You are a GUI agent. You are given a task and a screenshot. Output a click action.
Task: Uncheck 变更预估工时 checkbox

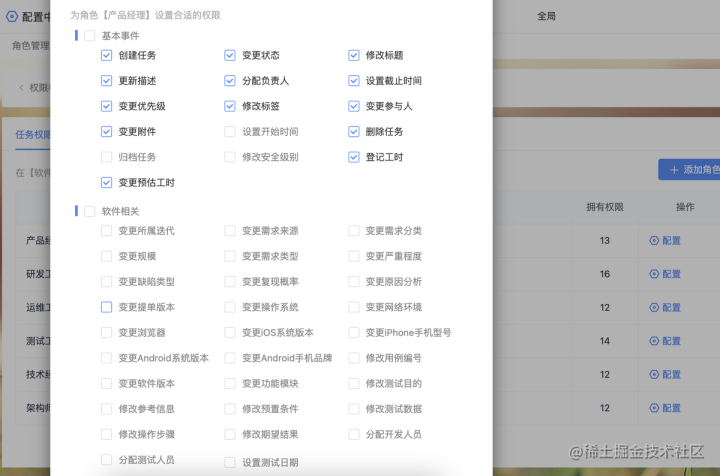[106, 183]
